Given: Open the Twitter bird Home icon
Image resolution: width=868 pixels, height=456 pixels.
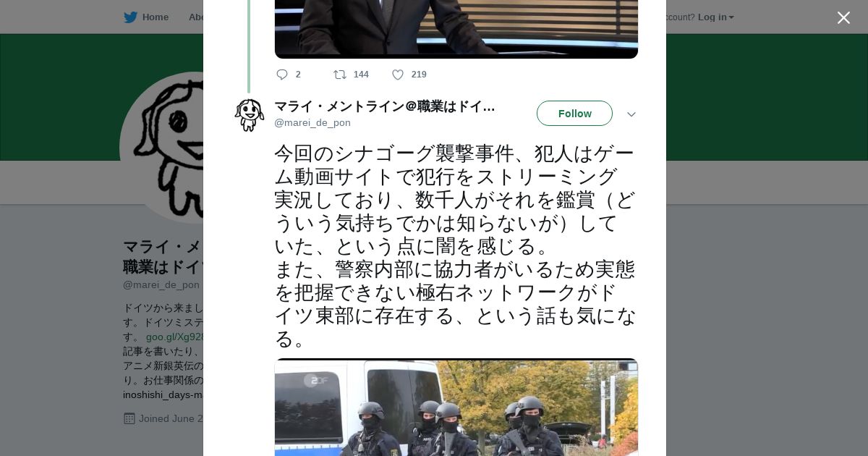Looking at the screenshot, I should [x=130, y=17].
